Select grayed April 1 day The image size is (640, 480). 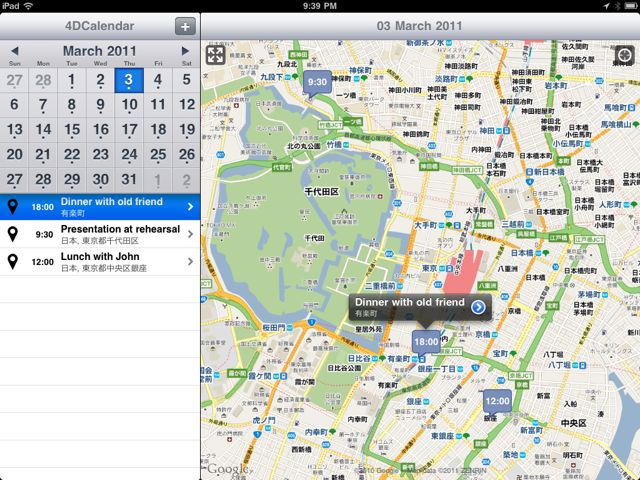pos(158,180)
